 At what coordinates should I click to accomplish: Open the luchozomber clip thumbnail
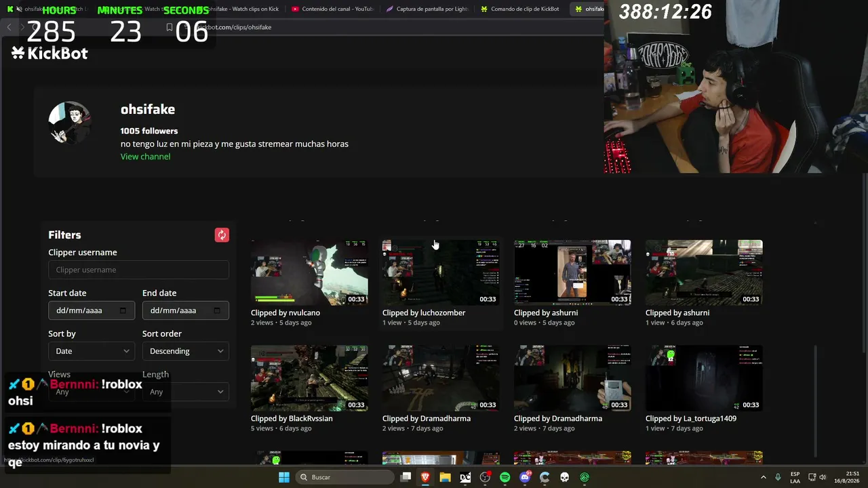pos(441,272)
